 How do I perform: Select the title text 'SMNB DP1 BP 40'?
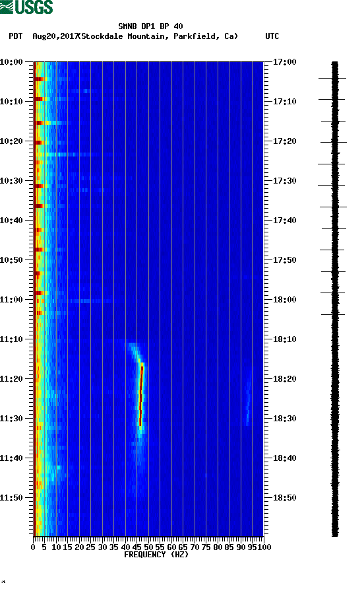click(150, 26)
